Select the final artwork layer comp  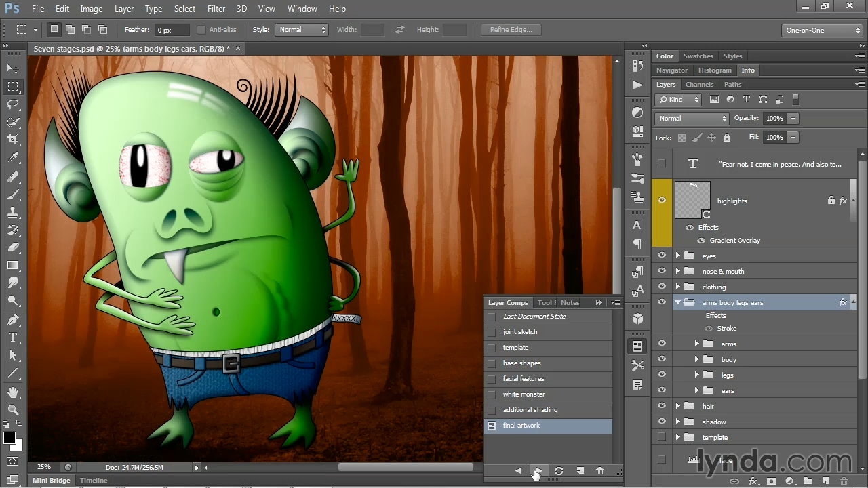549,426
